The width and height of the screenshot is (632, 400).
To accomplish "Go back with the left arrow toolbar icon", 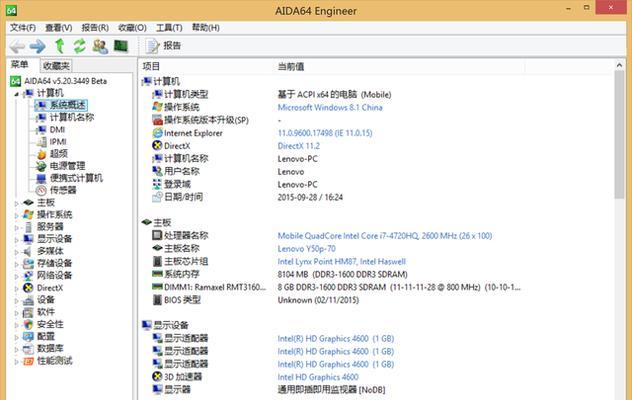I will click(x=17, y=46).
